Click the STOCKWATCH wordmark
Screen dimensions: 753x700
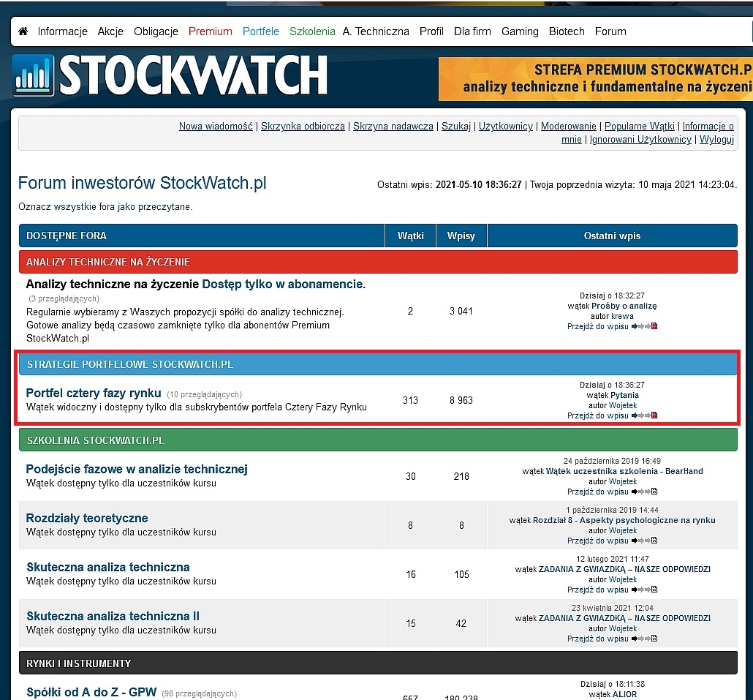[x=193, y=75]
